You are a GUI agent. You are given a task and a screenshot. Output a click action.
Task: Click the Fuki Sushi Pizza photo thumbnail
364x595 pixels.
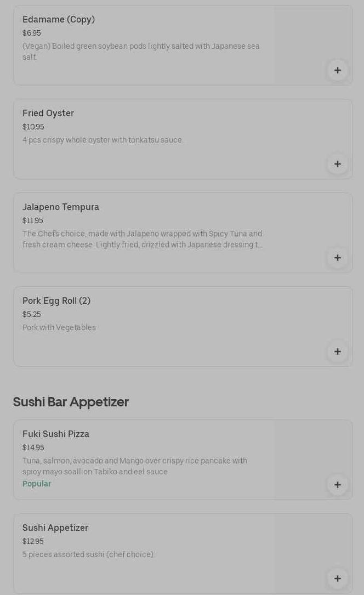pos(312,452)
